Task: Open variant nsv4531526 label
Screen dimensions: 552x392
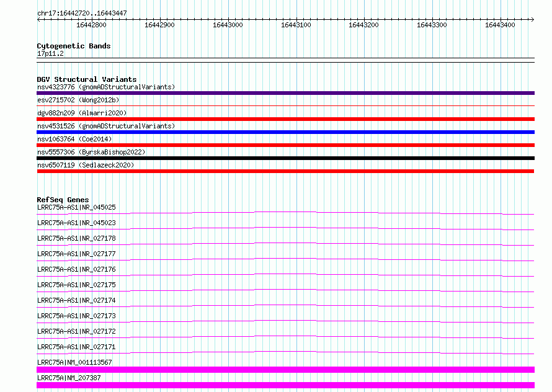Action: pos(106,126)
